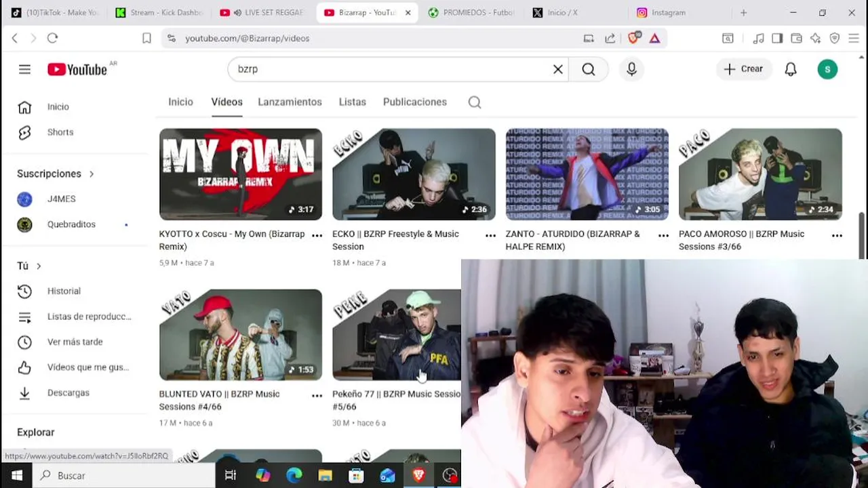The width and height of the screenshot is (868, 488).
Task: Open the YouTube hamburger guide menu
Action: pos(24,69)
